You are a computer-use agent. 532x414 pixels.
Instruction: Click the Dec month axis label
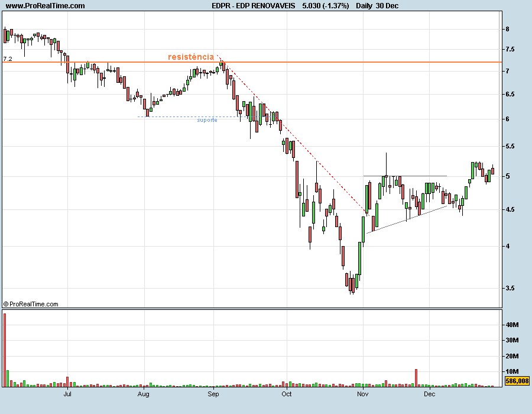[430, 394]
